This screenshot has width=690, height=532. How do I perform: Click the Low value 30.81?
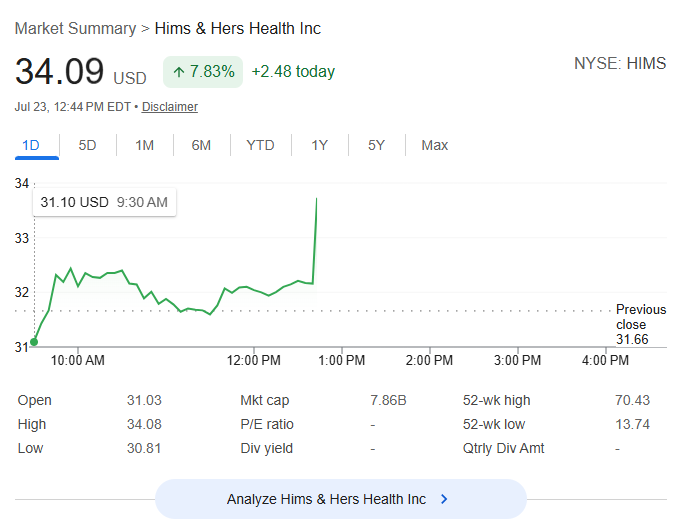(144, 448)
